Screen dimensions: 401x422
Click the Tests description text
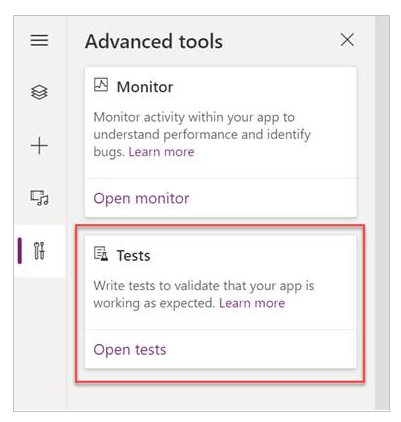click(204, 294)
